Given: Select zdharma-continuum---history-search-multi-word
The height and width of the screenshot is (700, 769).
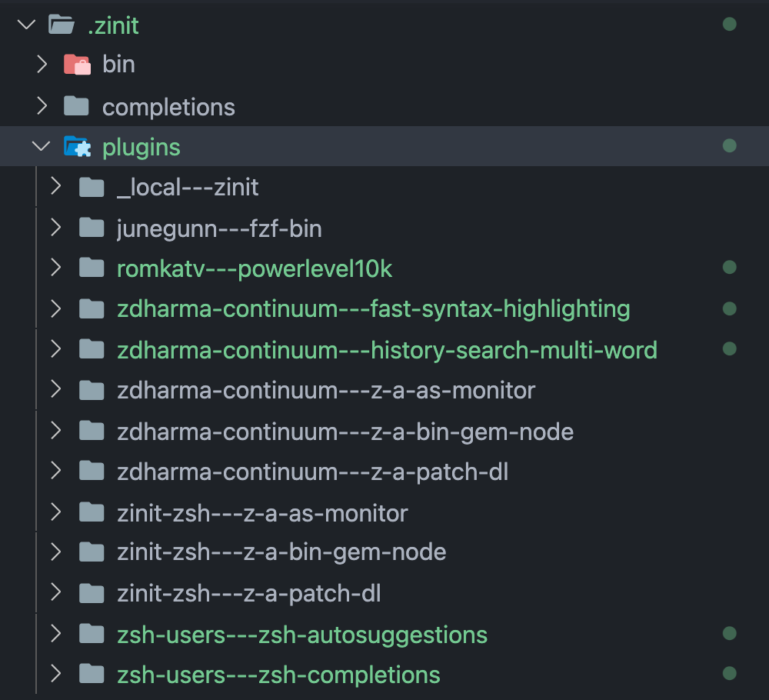Looking at the screenshot, I should tap(387, 349).
